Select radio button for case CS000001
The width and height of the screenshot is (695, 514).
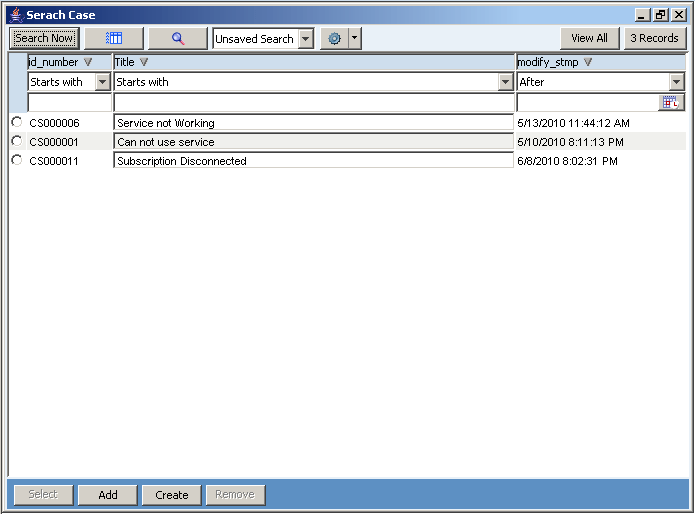16,141
